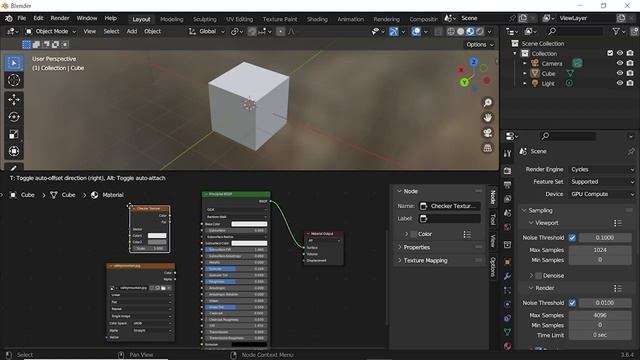640x360 pixels.
Task: Open the Edit menu
Action: [38, 18]
